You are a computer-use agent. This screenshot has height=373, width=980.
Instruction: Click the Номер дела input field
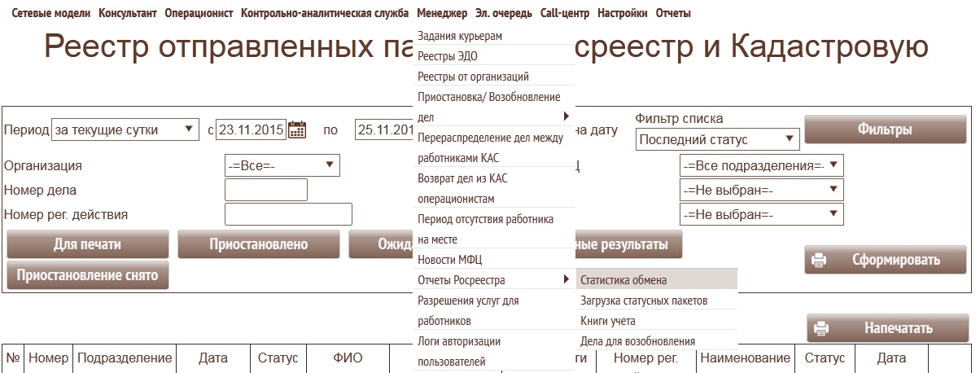265,190
